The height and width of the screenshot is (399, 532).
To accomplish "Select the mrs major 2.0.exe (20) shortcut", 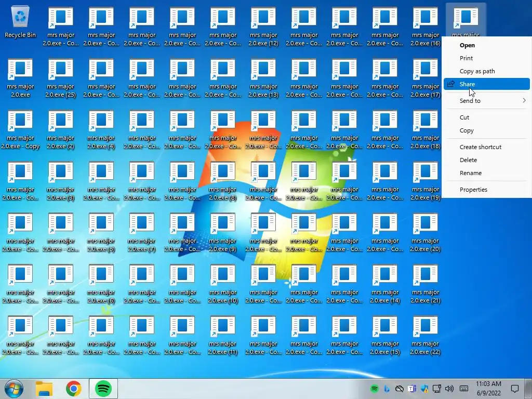I will coord(425,233).
